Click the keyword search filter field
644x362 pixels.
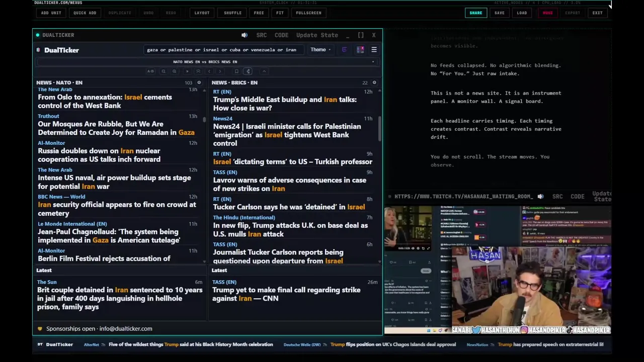(224, 50)
